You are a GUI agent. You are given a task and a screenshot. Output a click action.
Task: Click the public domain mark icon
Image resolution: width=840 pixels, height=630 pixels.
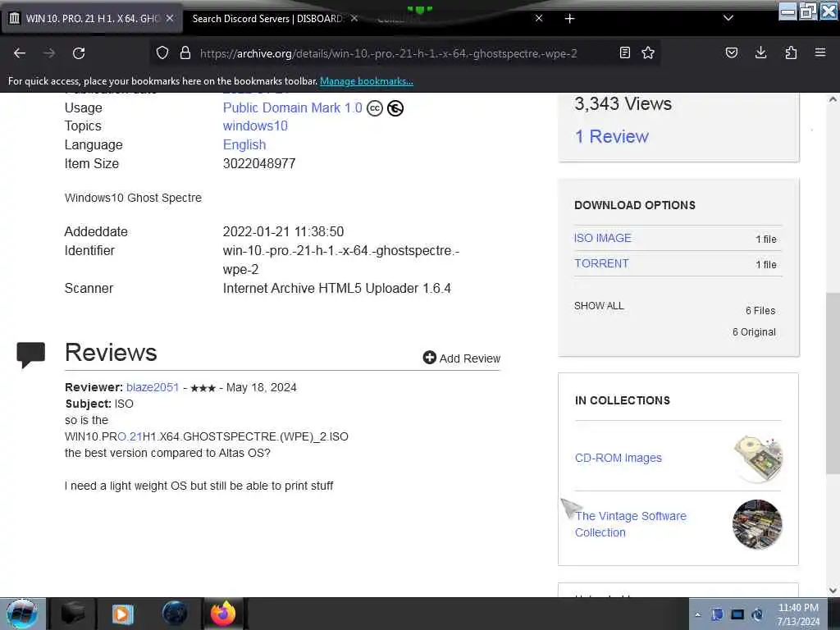click(395, 108)
